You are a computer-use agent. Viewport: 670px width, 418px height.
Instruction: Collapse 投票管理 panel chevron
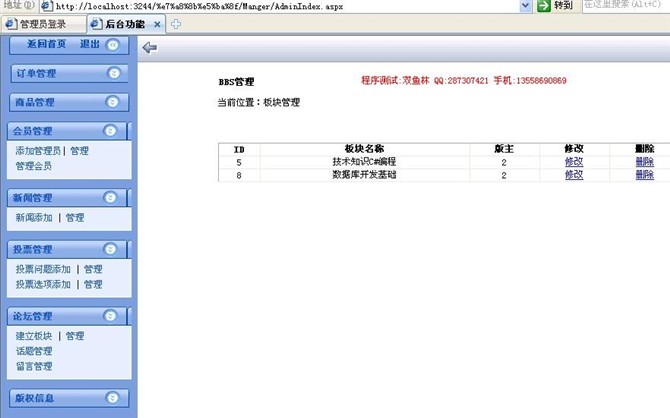(110, 249)
